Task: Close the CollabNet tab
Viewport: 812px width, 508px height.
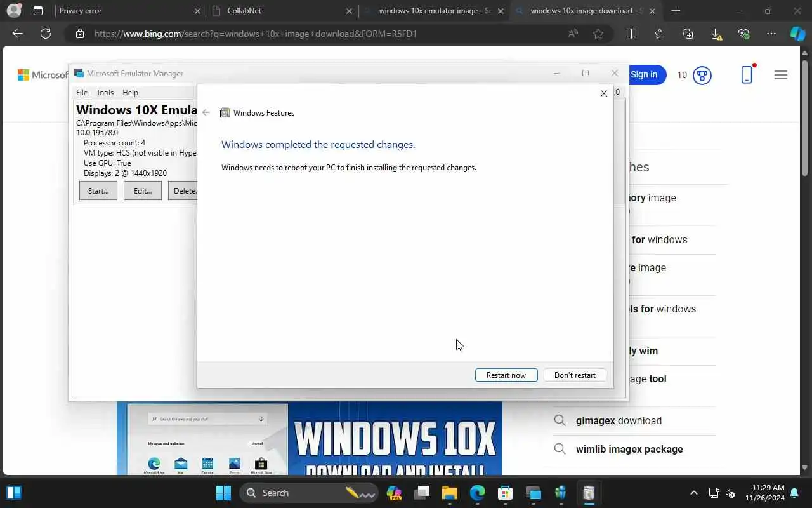Action: click(350, 11)
